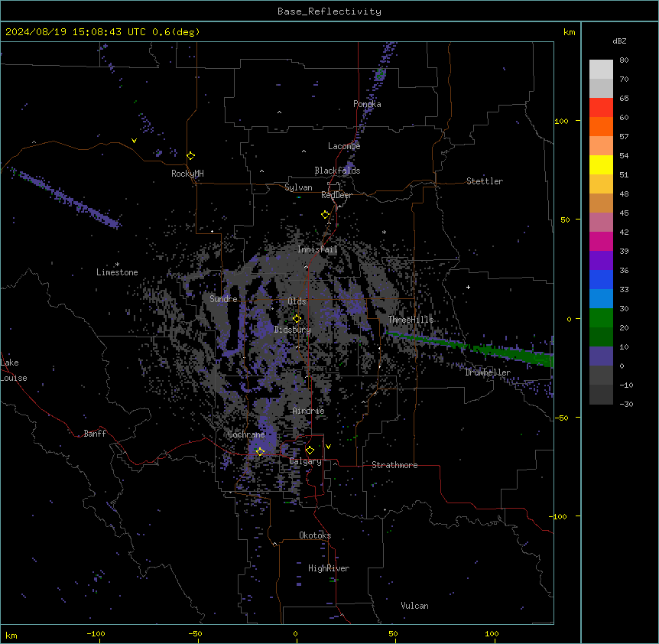Click the Base_Reflectivity title text

[x=329, y=11]
